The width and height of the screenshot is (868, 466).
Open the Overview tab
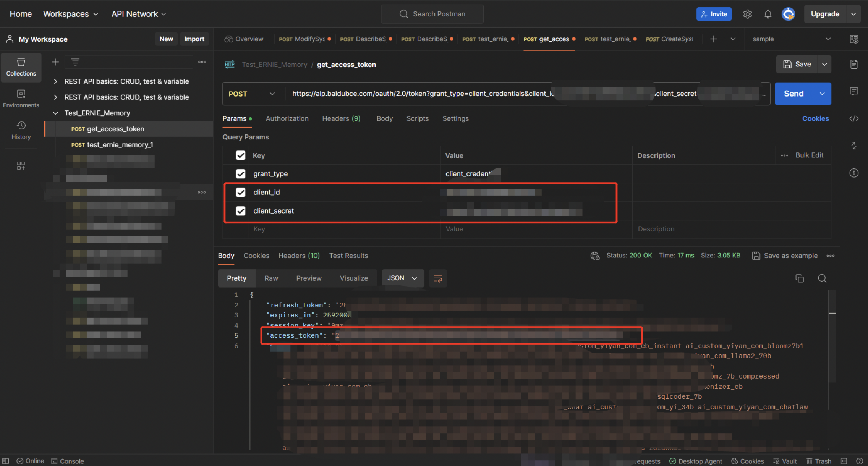(x=244, y=39)
